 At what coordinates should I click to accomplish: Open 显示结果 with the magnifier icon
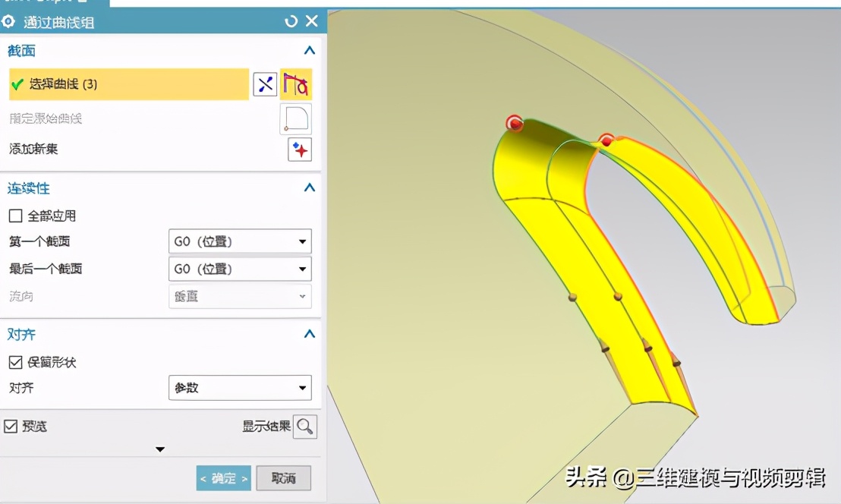[x=304, y=426]
